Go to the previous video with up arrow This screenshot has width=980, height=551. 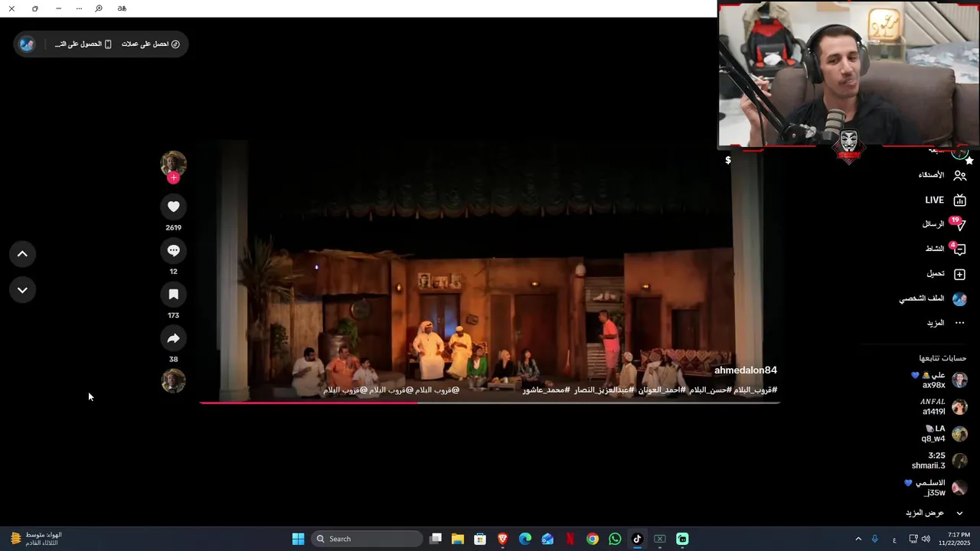click(x=22, y=254)
